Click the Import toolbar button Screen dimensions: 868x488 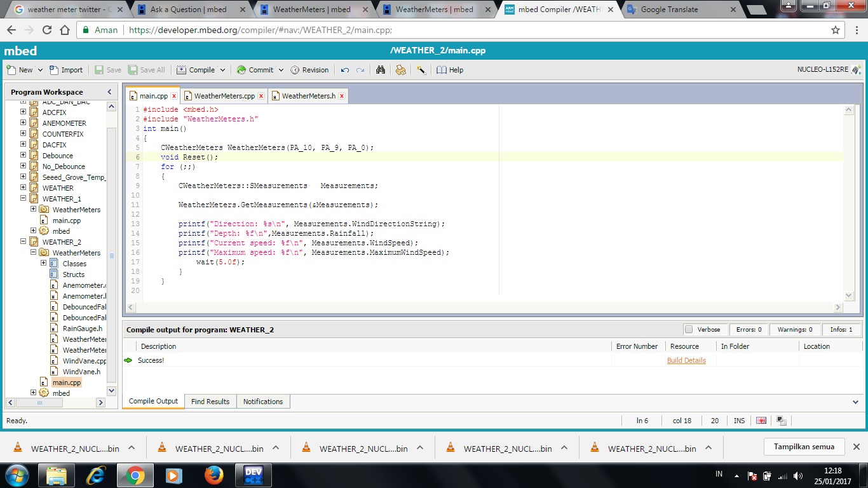pyautogui.click(x=66, y=70)
